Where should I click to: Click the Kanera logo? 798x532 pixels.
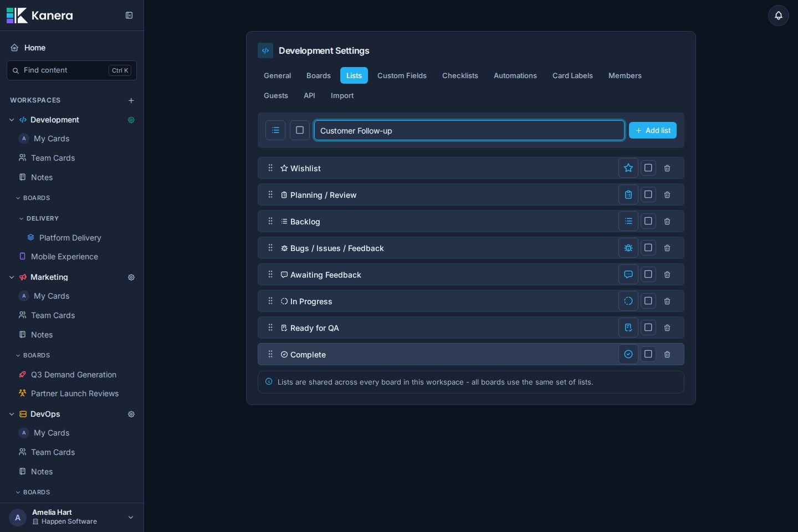coord(39,16)
